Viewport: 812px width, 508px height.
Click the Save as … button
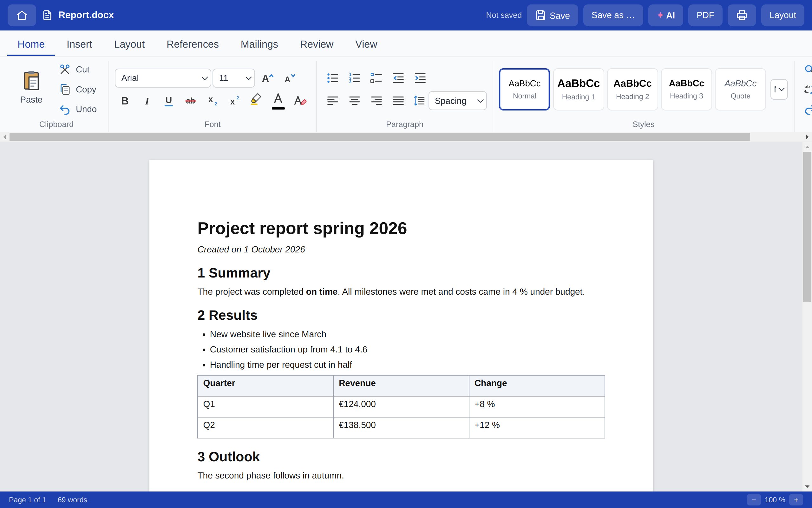(613, 15)
